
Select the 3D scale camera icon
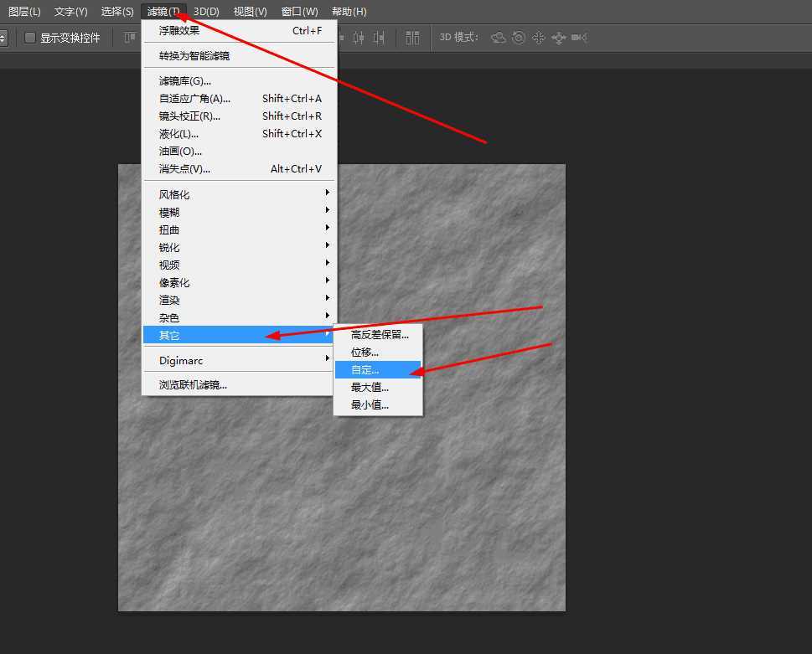point(579,38)
